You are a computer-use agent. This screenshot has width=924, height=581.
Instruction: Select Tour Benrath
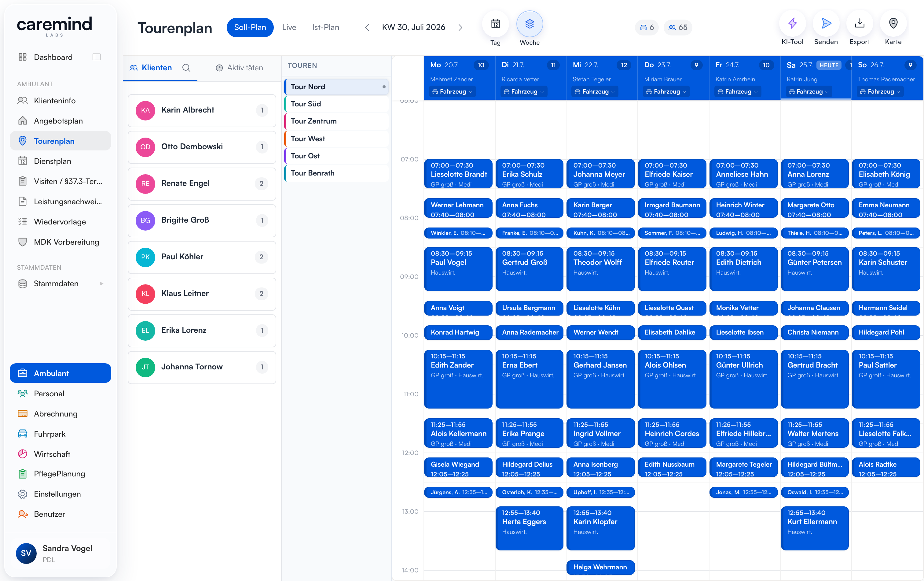(x=336, y=173)
